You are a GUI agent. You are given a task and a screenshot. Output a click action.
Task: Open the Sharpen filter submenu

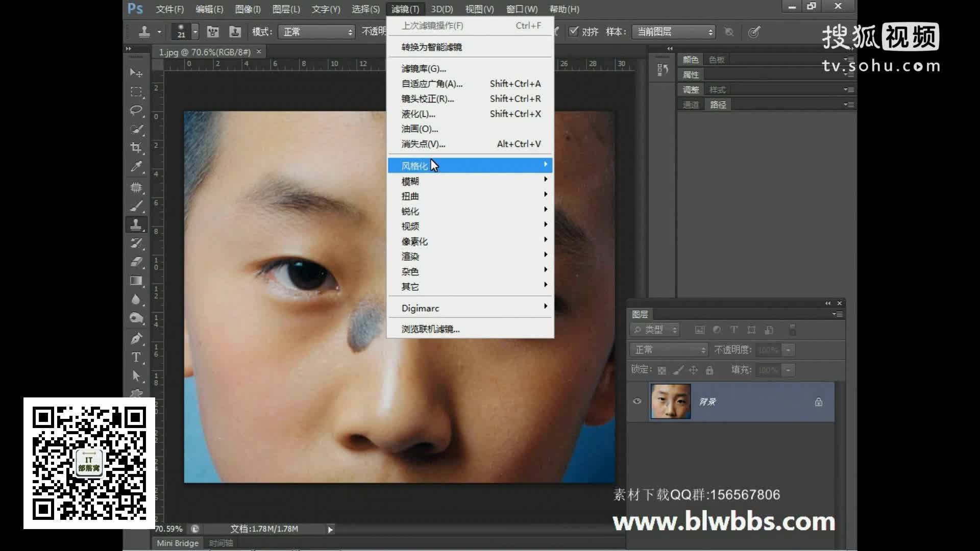[x=470, y=211]
